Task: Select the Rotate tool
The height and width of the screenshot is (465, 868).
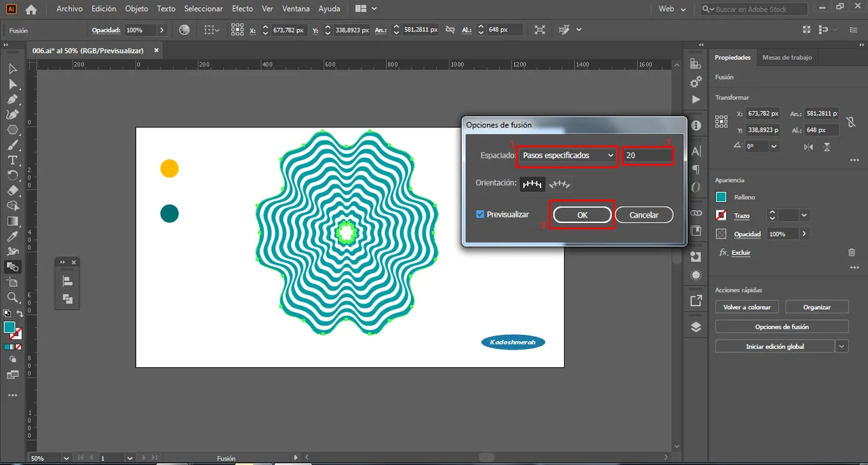Action: (x=12, y=176)
